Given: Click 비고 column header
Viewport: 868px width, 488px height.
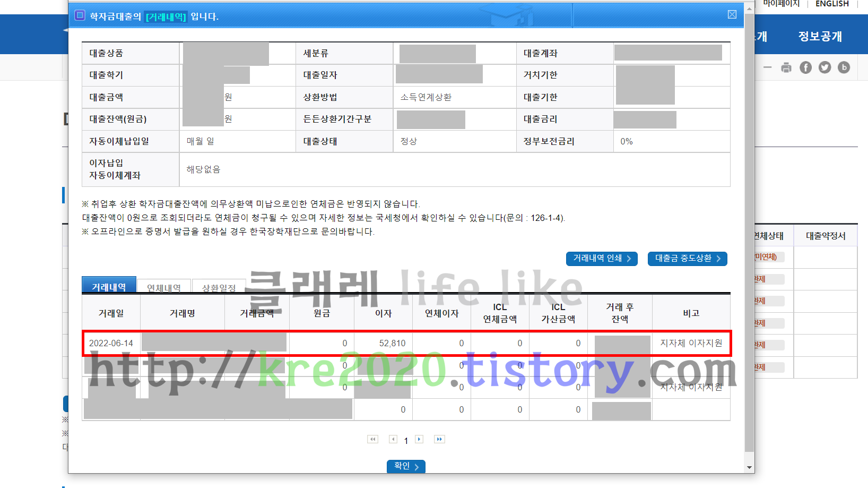Looking at the screenshot, I should coord(691,313).
